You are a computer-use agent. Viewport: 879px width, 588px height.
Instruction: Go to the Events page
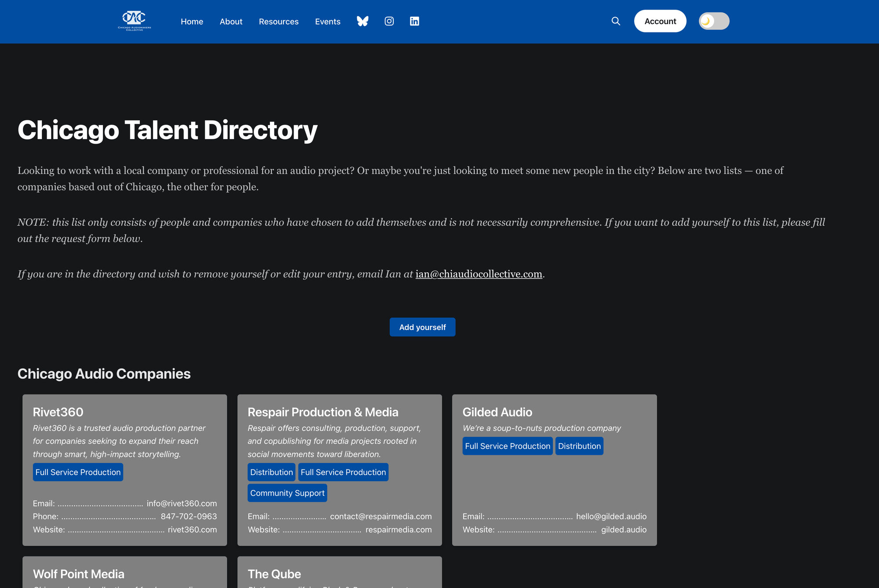pos(327,22)
